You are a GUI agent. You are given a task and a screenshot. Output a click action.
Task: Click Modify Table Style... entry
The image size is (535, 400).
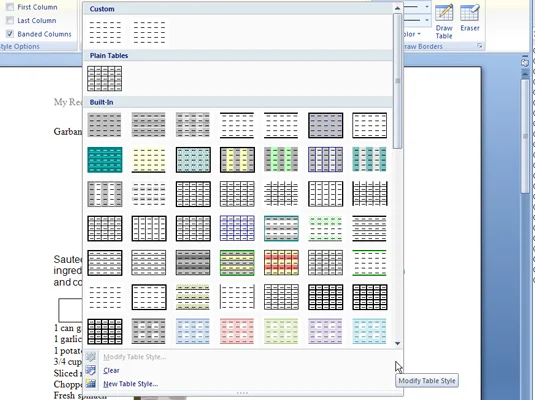[134, 357]
